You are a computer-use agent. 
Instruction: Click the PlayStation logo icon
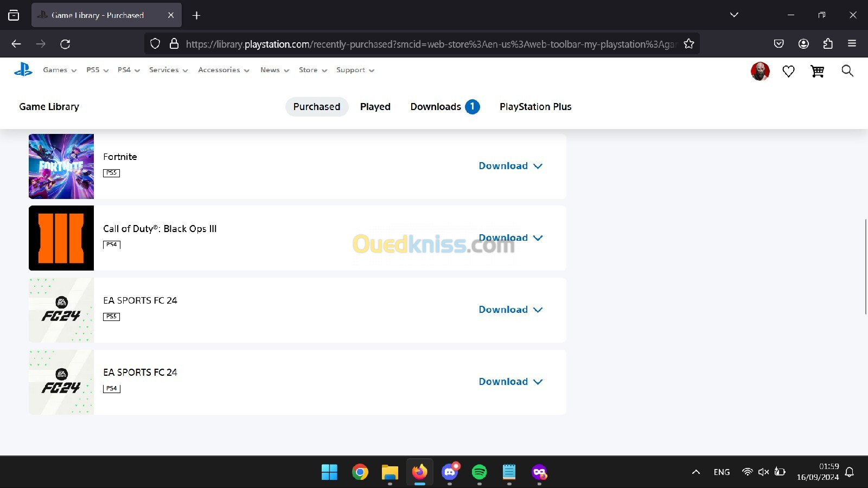click(23, 69)
